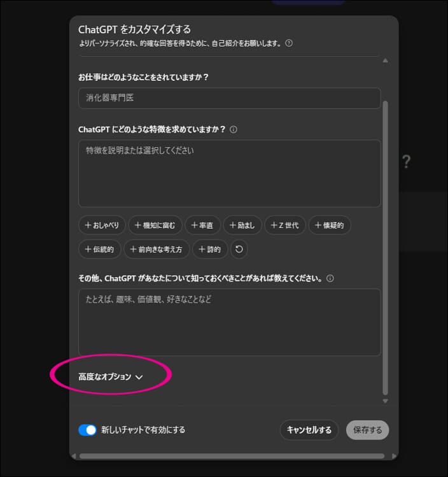
Task: Click the 保存する button
Action: (x=367, y=430)
